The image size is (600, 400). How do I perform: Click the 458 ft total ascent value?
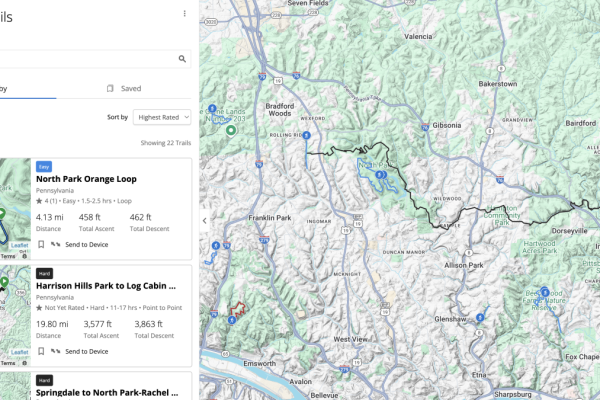click(x=90, y=217)
